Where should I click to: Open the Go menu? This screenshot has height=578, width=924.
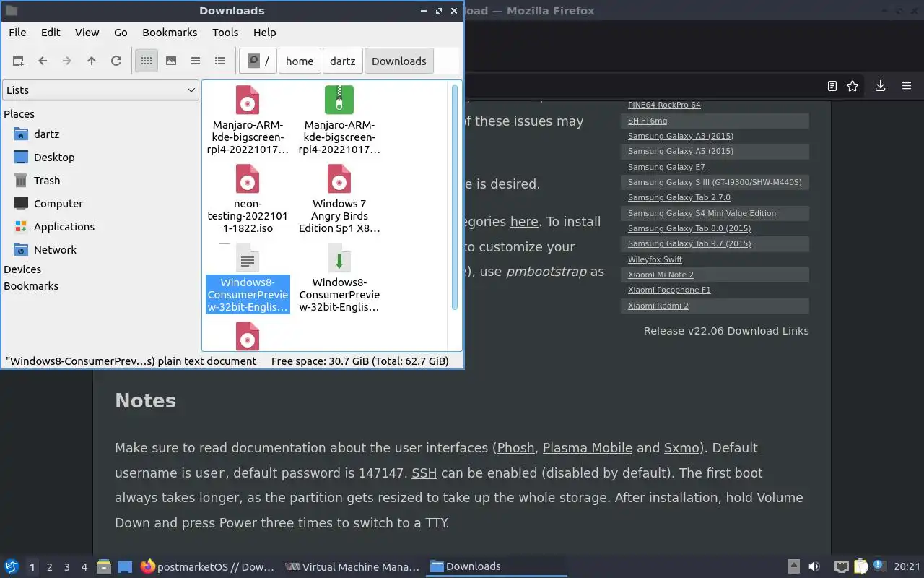coord(121,33)
